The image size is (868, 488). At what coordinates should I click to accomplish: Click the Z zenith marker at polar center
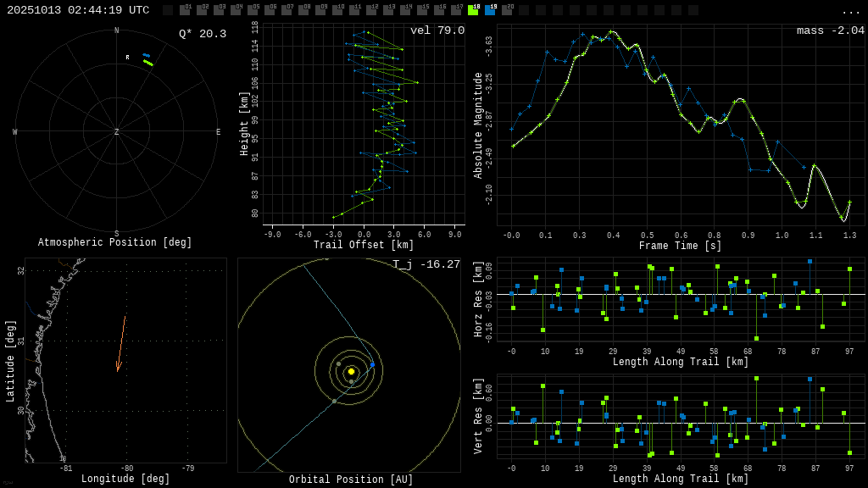tap(116, 132)
